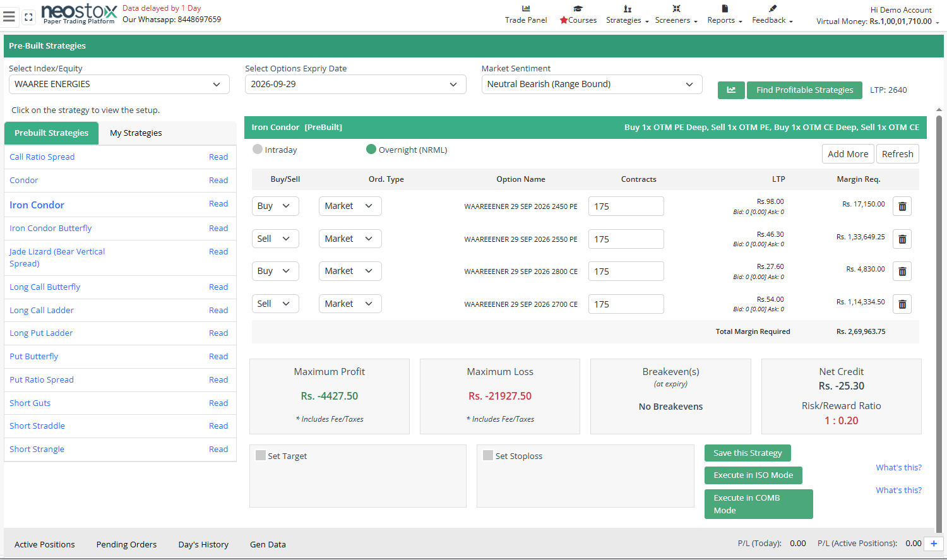This screenshot has width=947, height=560.
Task: Click Find Profitable Strategies button
Action: (x=804, y=90)
